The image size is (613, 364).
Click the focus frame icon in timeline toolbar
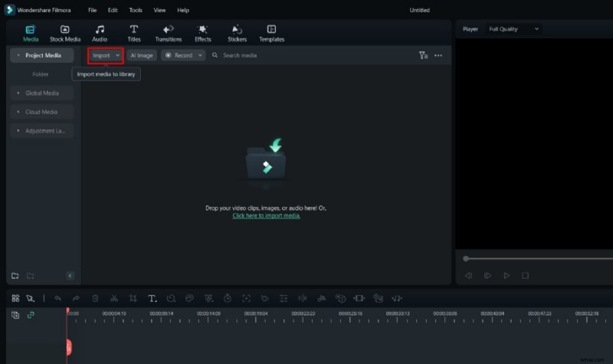pos(246,298)
